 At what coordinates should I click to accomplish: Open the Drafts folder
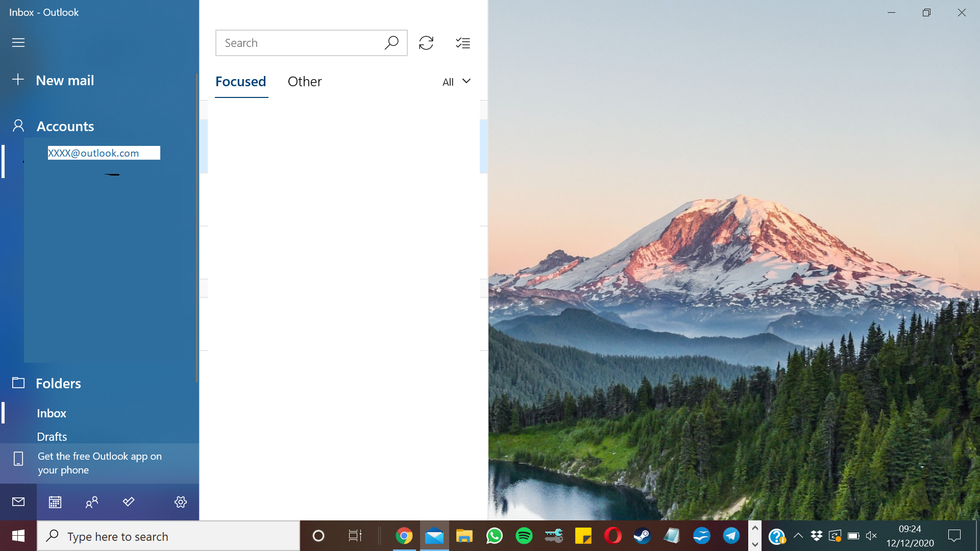coord(52,436)
